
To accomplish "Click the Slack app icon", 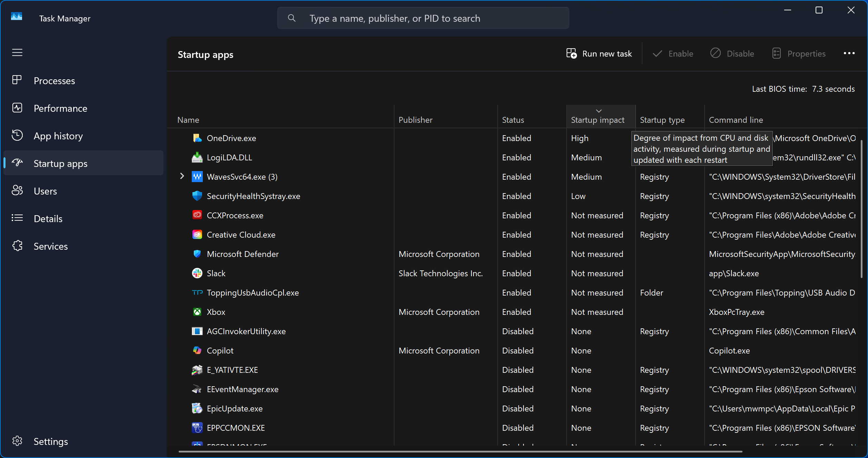I will 197,273.
